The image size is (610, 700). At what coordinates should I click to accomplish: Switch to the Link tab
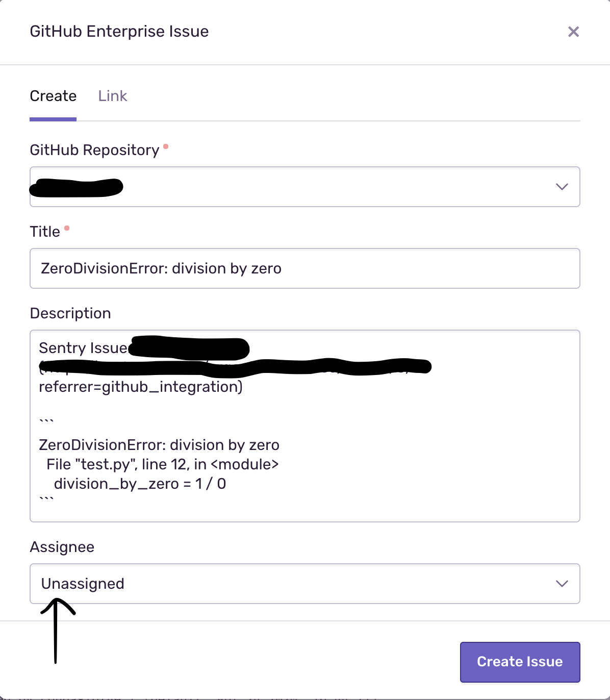[112, 96]
